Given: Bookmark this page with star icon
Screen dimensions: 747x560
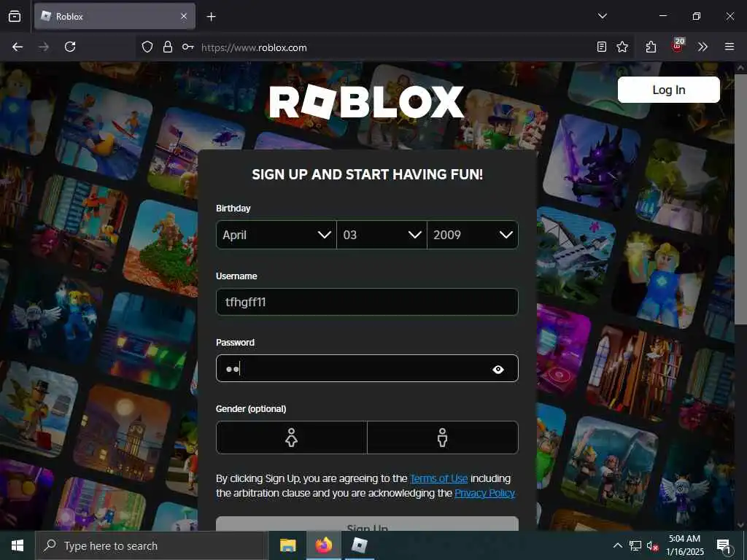Looking at the screenshot, I should pyautogui.click(x=622, y=47).
